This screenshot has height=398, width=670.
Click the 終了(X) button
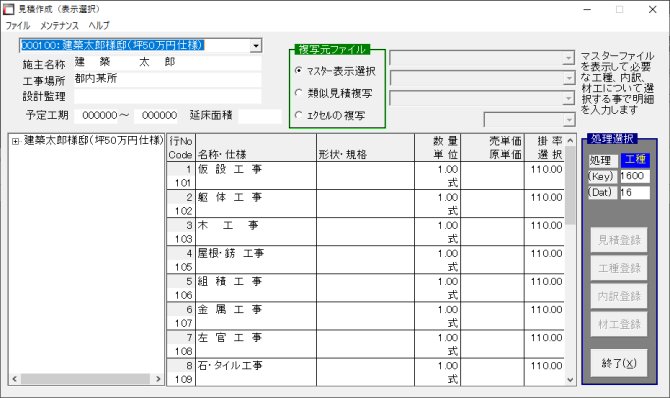click(x=619, y=363)
